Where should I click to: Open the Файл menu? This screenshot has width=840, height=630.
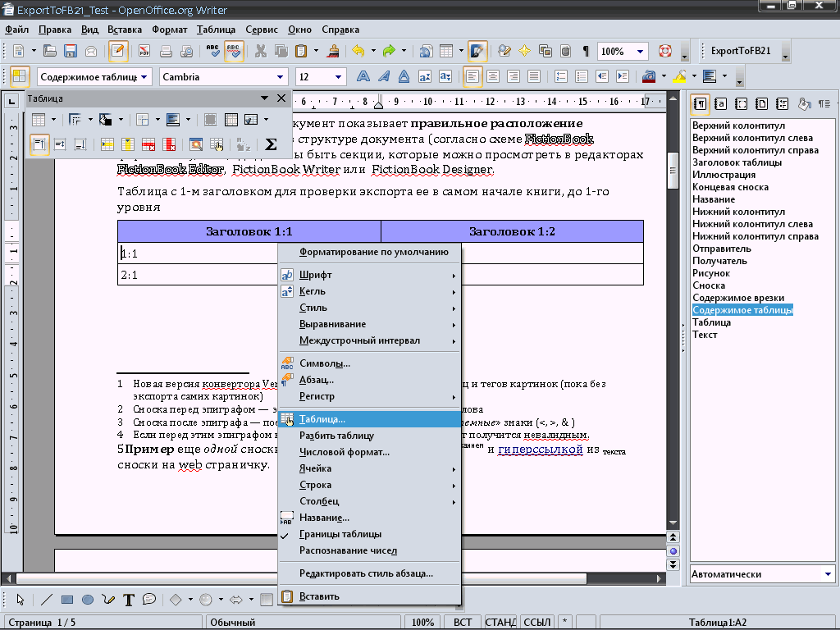point(16,30)
